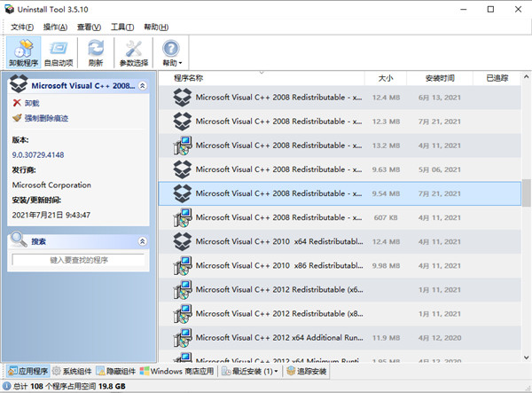
Task: Click the program search input field
Action: click(78, 259)
